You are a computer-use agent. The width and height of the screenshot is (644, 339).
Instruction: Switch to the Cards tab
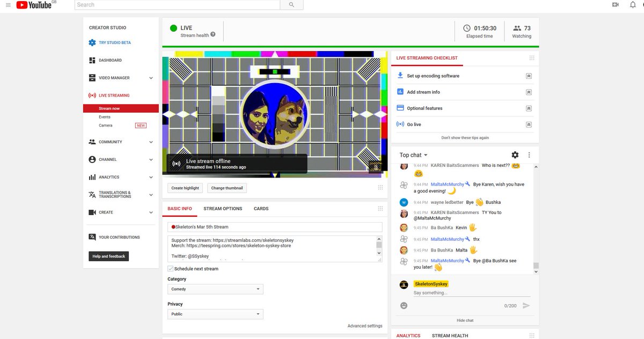point(261,209)
